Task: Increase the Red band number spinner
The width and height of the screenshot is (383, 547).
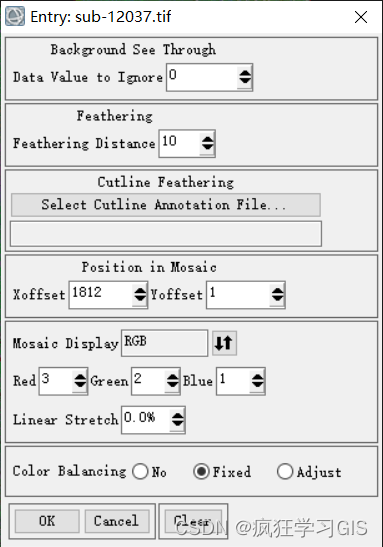Action: (80, 377)
